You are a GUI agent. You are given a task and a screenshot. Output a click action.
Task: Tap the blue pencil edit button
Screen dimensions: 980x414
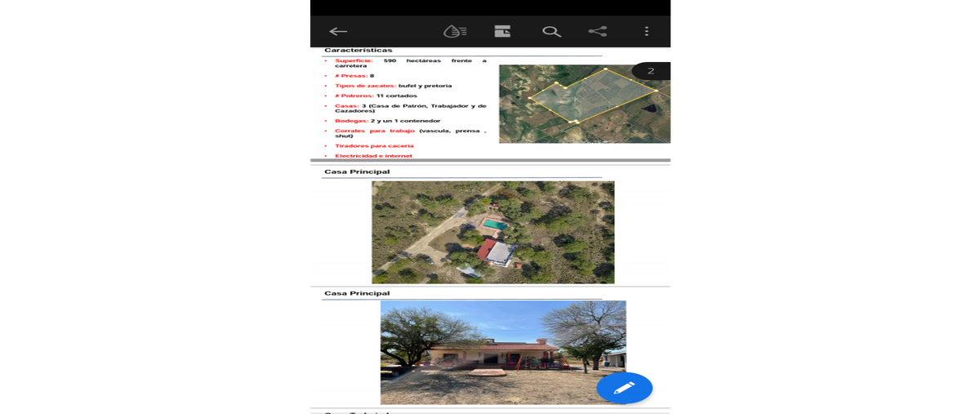click(625, 388)
